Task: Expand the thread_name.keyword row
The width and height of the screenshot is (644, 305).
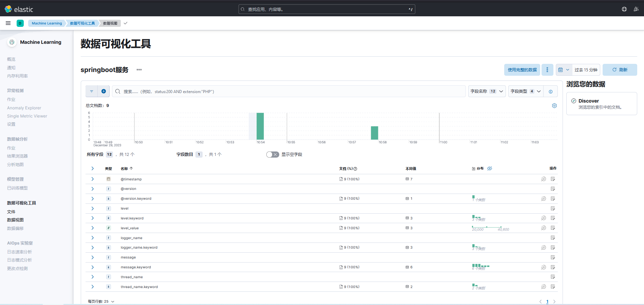Action: point(92,287)
